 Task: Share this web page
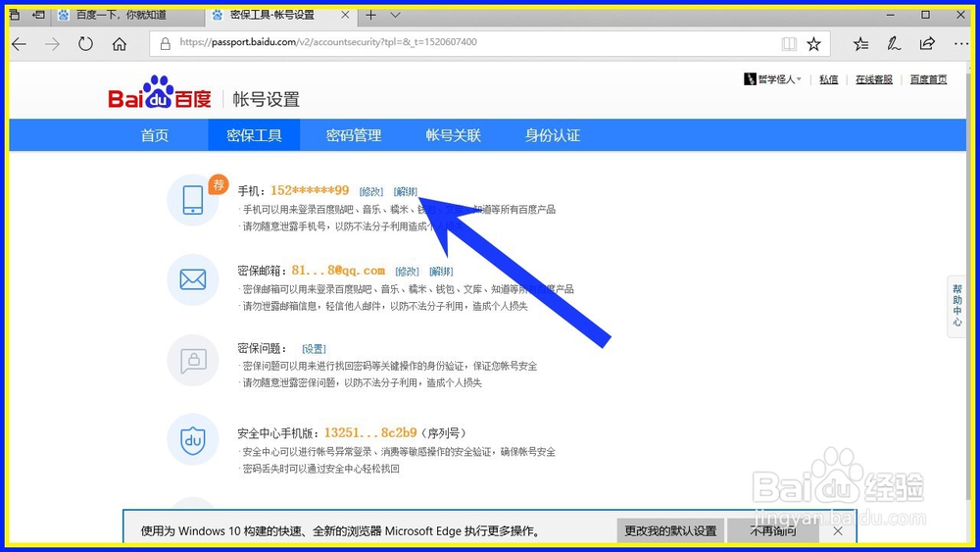(x=927, y=43)
